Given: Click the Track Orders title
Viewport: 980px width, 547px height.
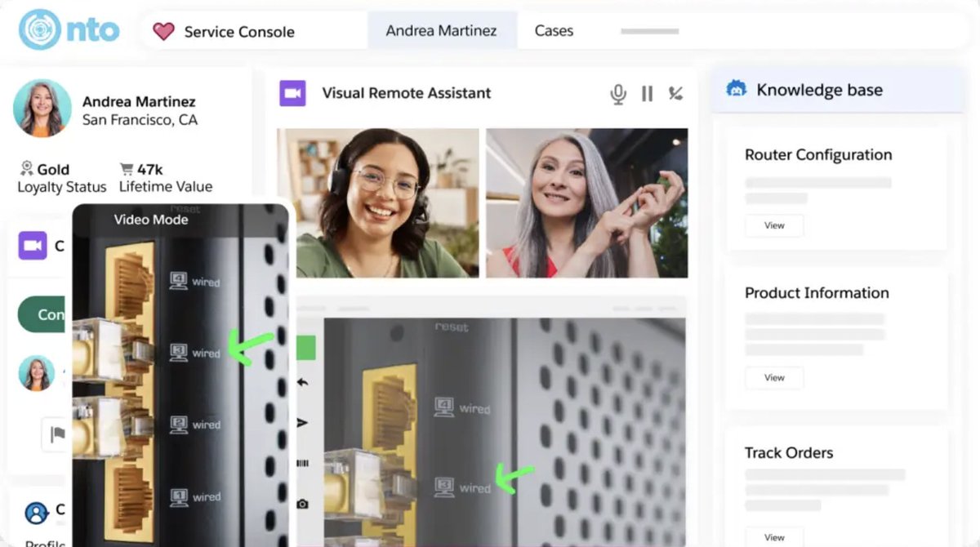Looking at the screenshot, I should pyautogui.click(x=789, y=452).
